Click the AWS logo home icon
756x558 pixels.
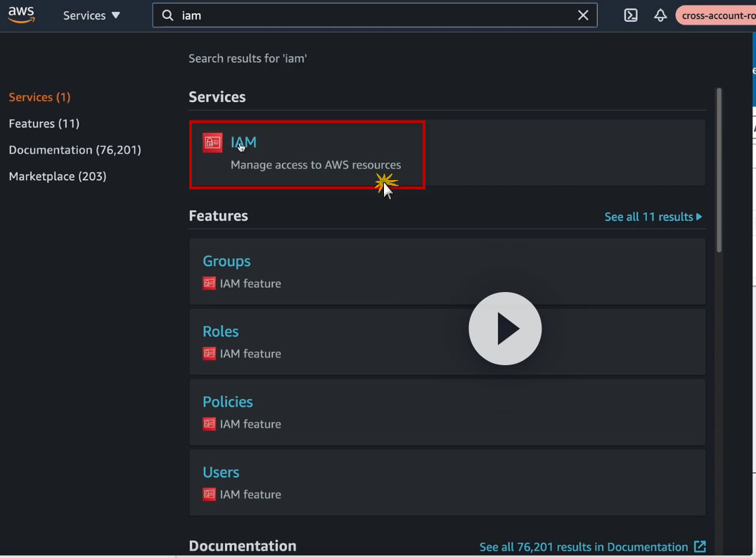click(21, 15)
